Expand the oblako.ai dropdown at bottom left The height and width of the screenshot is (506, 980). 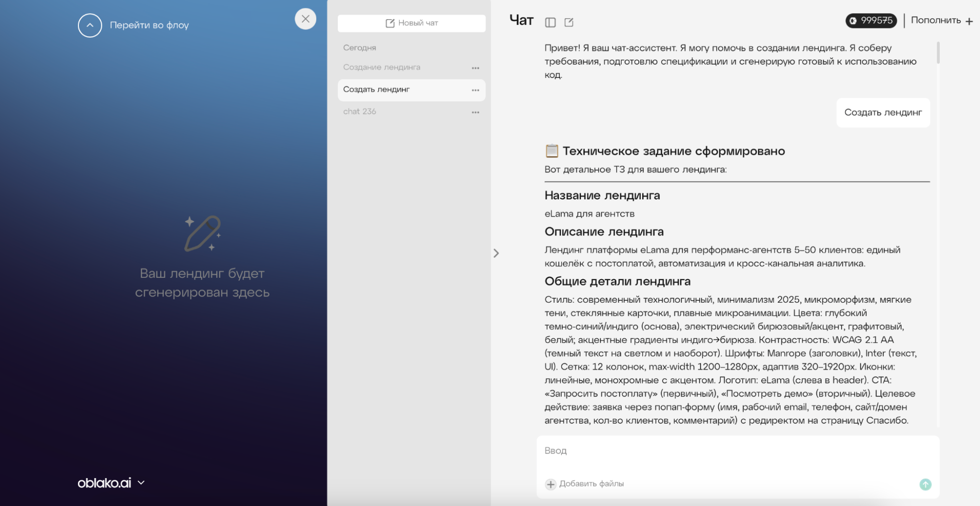pyautogui.click(x=142, y=483)
